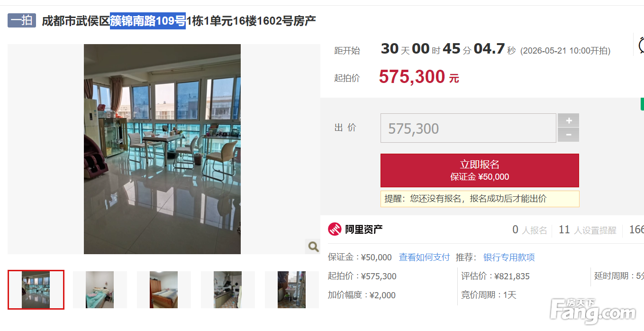
Task: Click the magnifier zoom icon on photo
Action: (313, 246)
